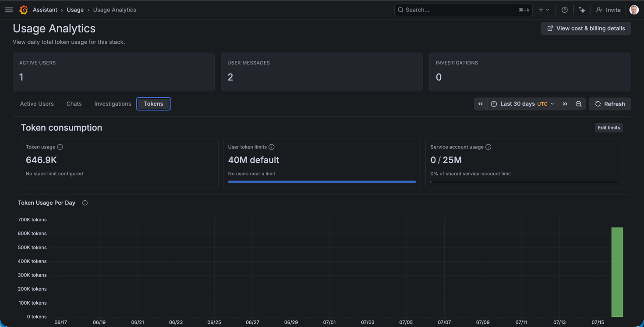Switch to the Active Users tab

click(x=37, y=104)
